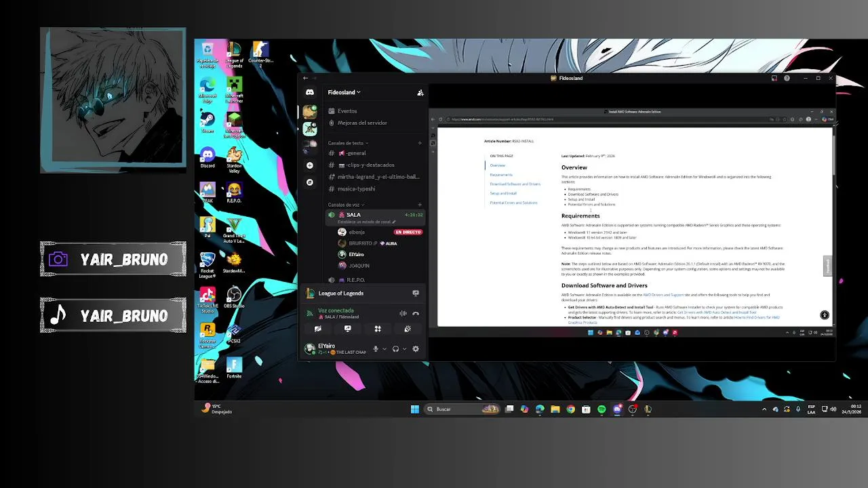This screenshot has height=488, width=868.
Task: Open the headphones output options arrow
Action: [405, 349]
